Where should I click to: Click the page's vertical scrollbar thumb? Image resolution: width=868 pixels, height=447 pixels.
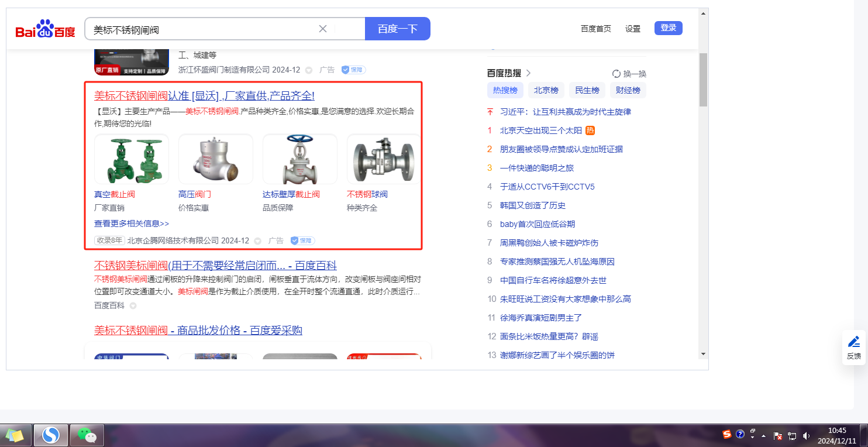[703, 80]
